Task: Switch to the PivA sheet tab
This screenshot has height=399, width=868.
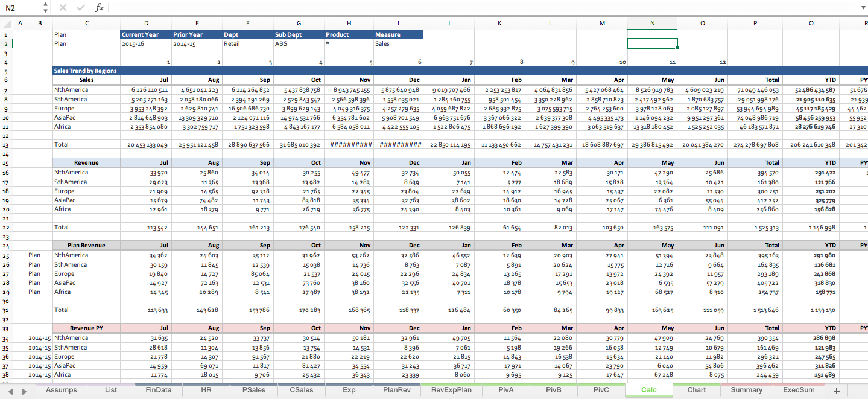Action: pos(506,390)
